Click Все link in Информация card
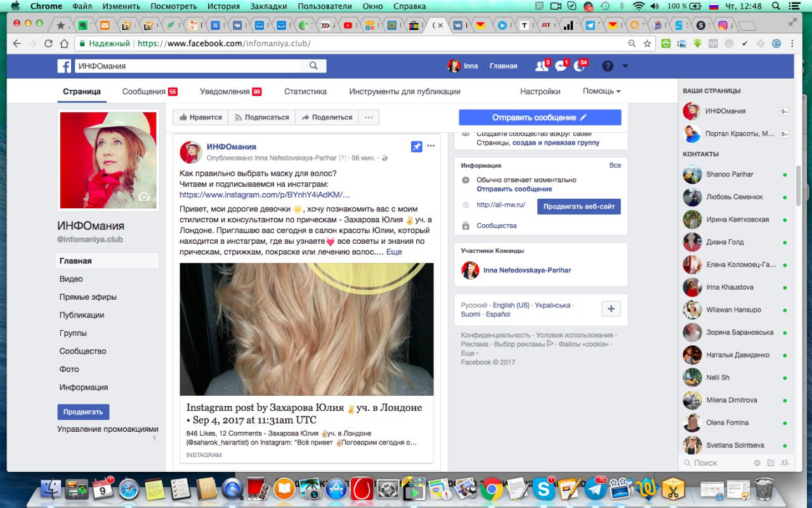Image resolution: width=812 pixels, height=508 pixels. coord(615,165)
